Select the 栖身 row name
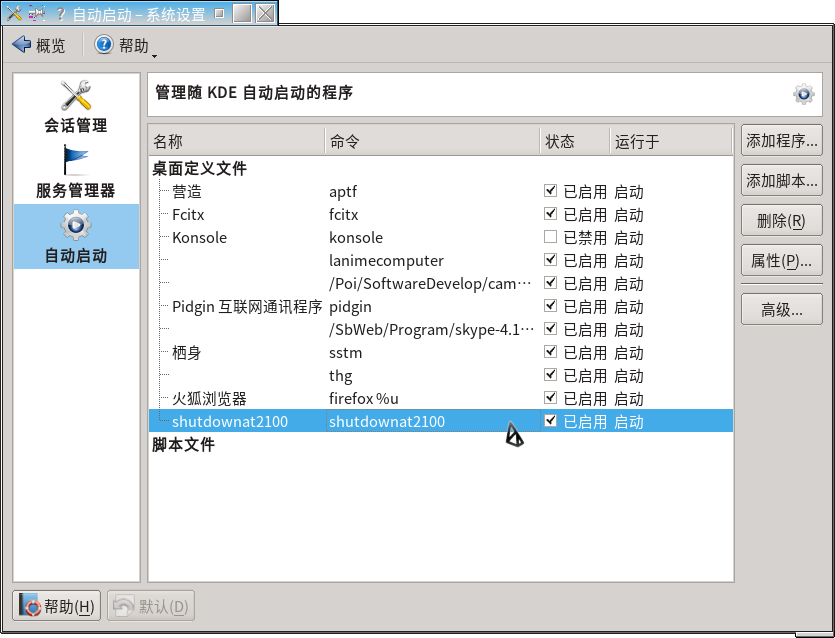The image size is (835, 638). point(186,353)
